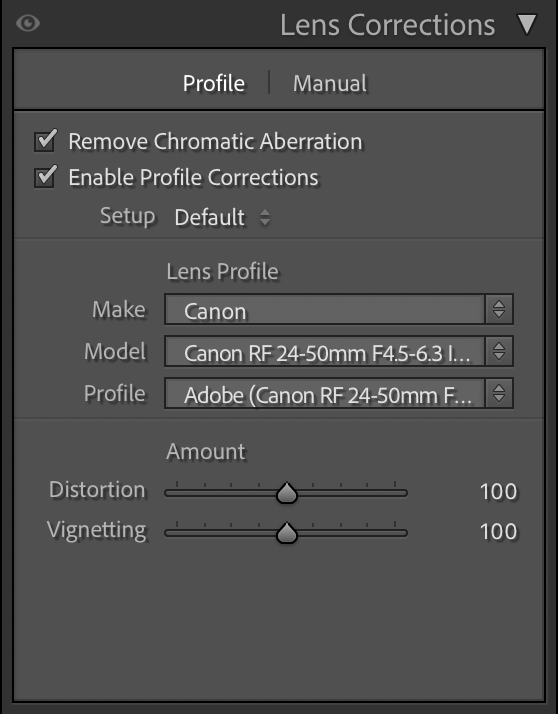Image resolution: width=558 pixels, height=714 pixels.
Task: Click the Distortion value 100 field
Action: [498, 492]
